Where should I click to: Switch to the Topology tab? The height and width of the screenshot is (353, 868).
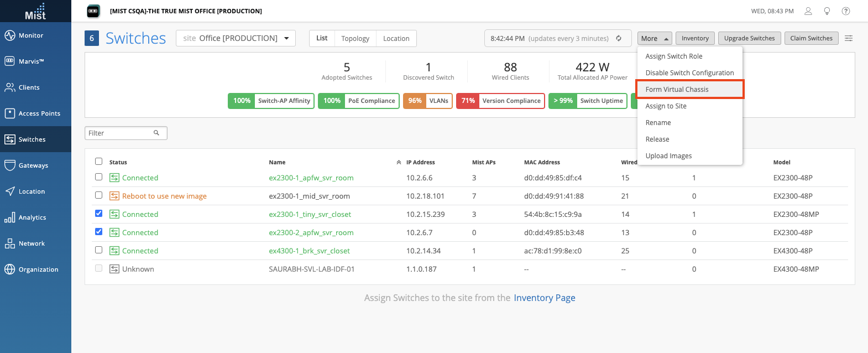coord(355,38)
